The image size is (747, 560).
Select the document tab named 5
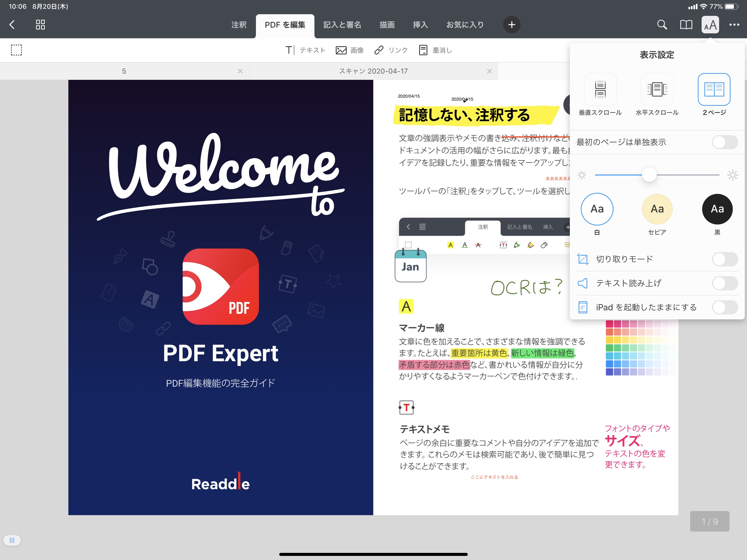(124, 71)
